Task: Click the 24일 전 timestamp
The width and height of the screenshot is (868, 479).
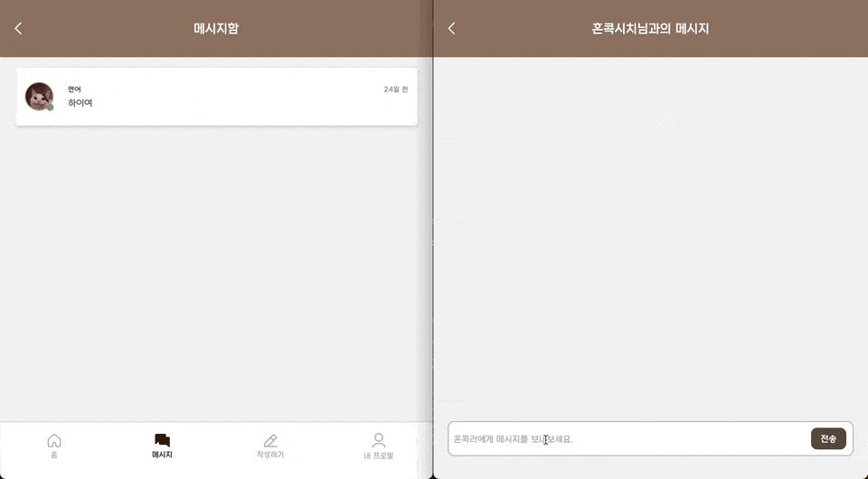Action: (x=395, y=89)
